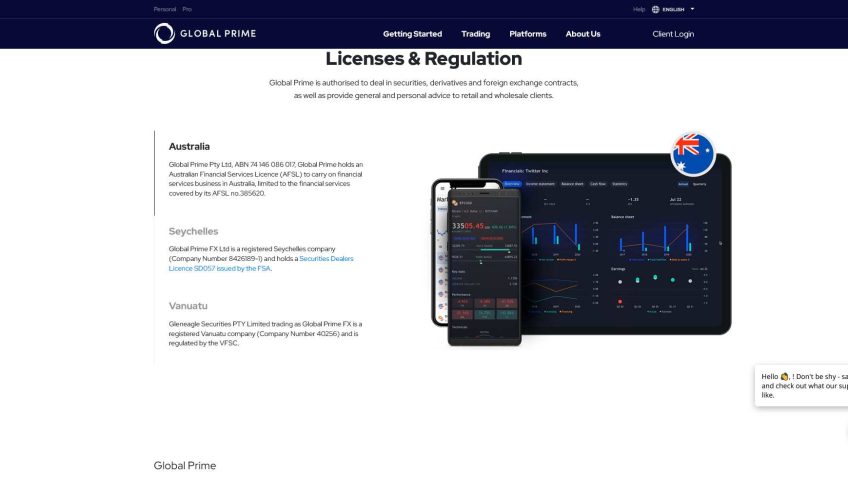This screenshot has height=477, width=848.
Task: Open the About Us menu
Action: point(583,34)
